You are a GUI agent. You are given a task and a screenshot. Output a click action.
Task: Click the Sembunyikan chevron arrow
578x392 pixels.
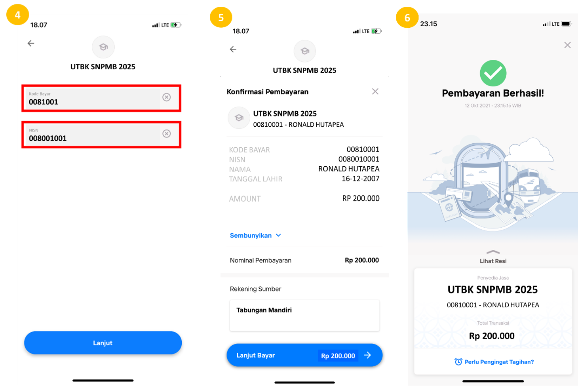point(278,235)
